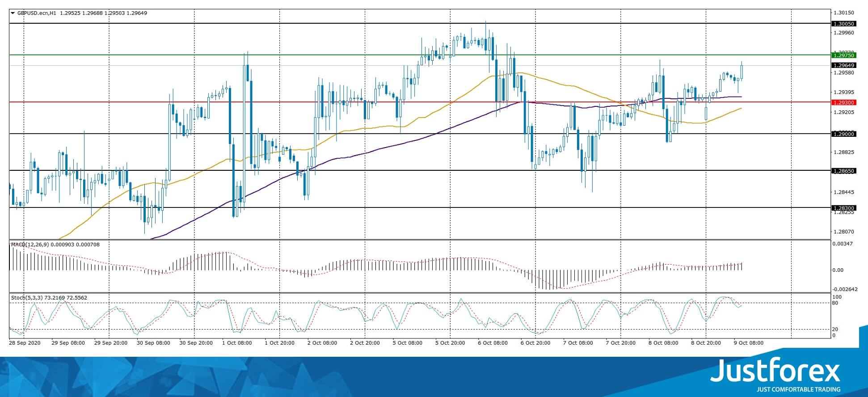Screen dimensions: 868x397
Task: Click the 1.30150 value on price axis
Action: [844, 13]
